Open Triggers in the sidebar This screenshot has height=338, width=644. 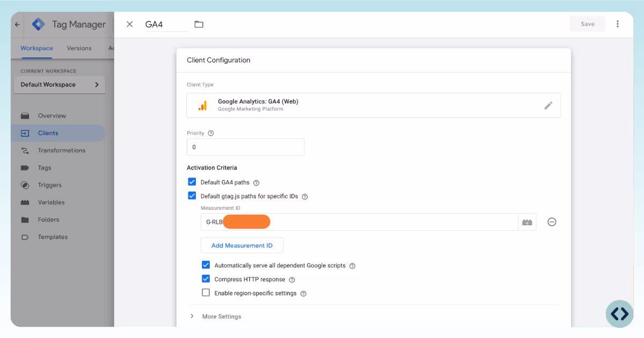coord(50,185)
